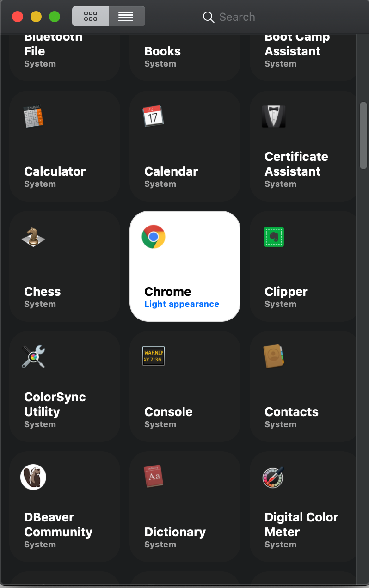Click the Digital Color Meter icon
Screen dimensions: 369x588
(273, 477)
